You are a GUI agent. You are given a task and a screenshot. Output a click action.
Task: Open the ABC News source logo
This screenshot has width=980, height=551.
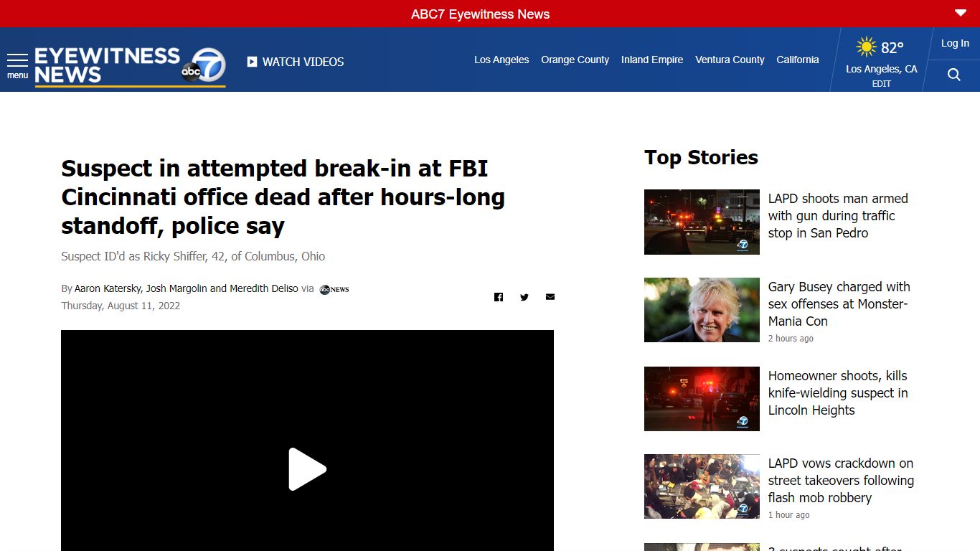(334, 289)
